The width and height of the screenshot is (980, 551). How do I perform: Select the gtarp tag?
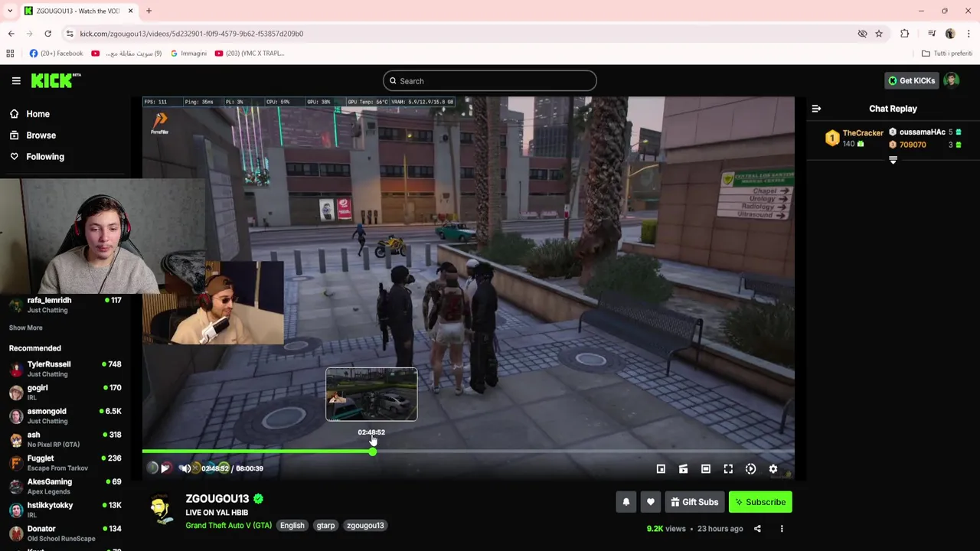[x=325, y=526]
